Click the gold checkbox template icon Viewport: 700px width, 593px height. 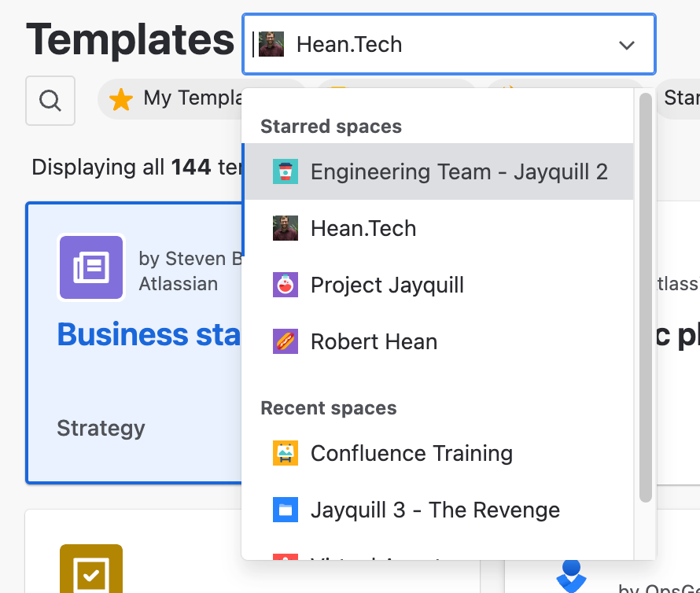(91, 569)
